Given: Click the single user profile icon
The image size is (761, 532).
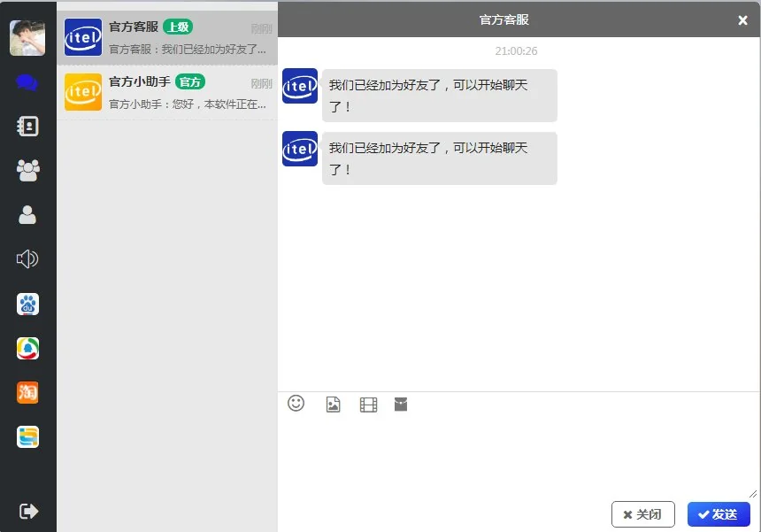Looking at the screenshot, I should tap(27, 214).
